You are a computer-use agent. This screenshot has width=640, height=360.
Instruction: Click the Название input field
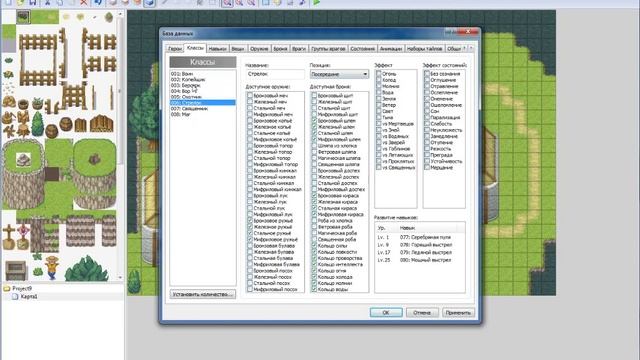(275, 74)
